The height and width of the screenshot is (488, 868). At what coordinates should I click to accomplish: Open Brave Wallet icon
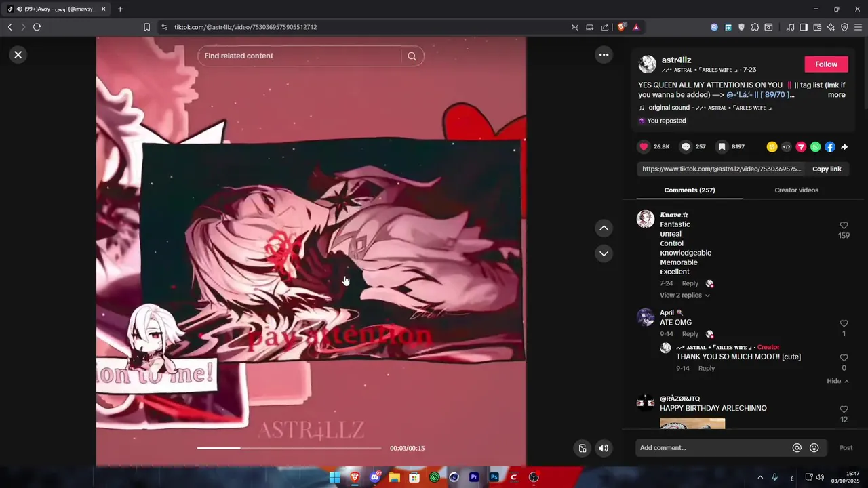817,27
